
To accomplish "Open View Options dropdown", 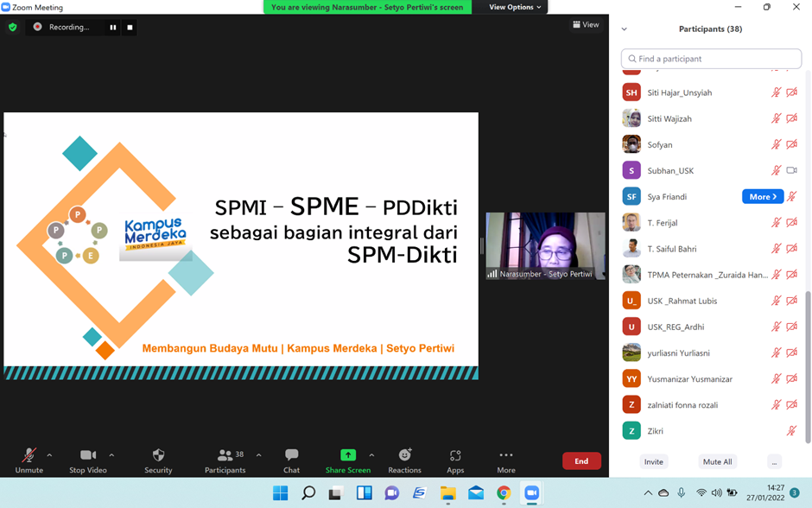I will [x=515, y=7].
